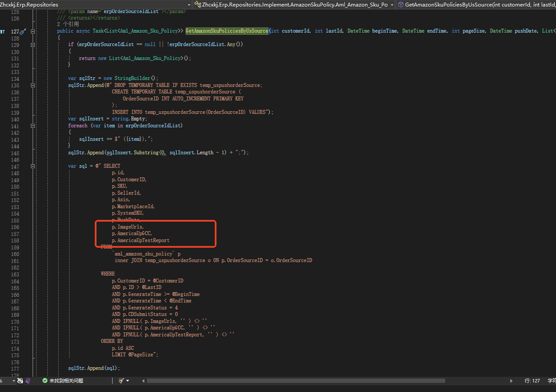Open the Zhcxkj.Erp.Repositories project dropdown

[x=96, y=4]
